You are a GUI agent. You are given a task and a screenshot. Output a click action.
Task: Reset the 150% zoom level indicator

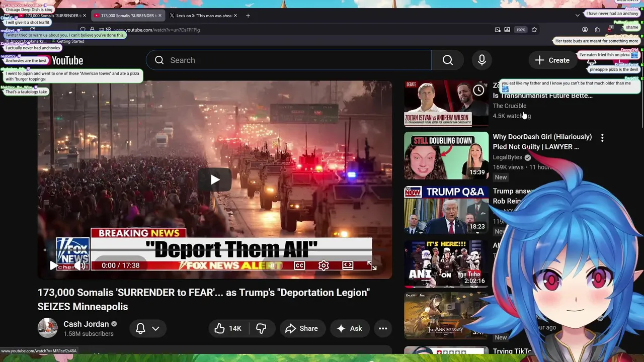521,30
